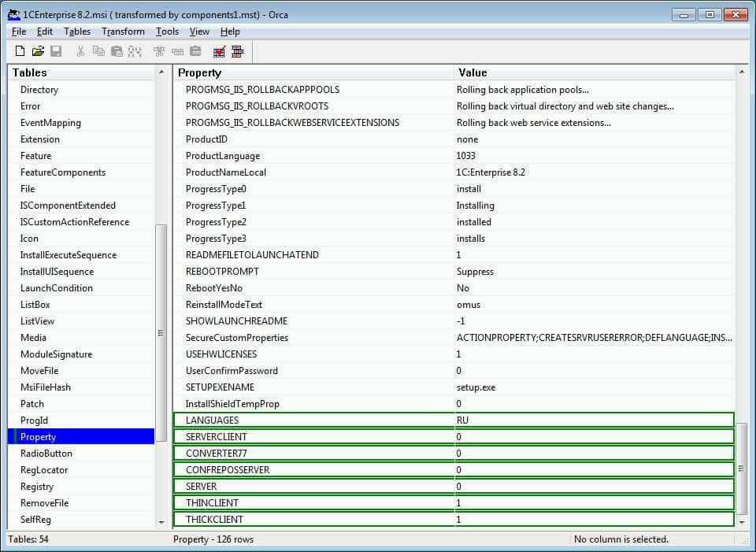
Task: Select the EventMapping table
Action: 50,123
